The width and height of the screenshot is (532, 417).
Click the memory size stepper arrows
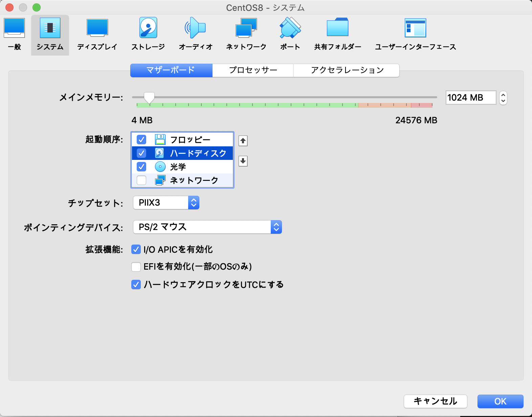503,98
